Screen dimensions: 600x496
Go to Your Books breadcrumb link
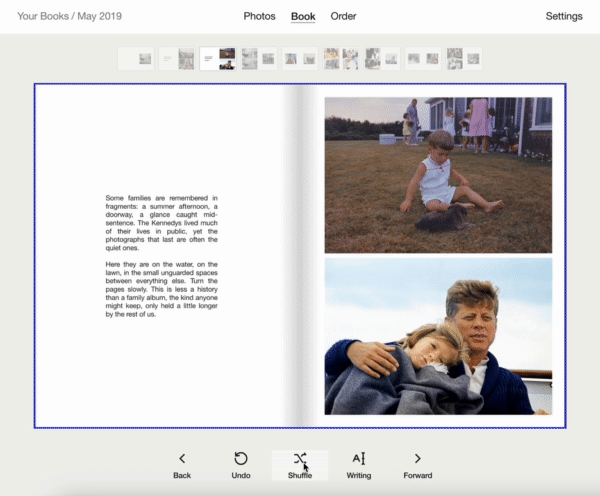click(43, 16)
